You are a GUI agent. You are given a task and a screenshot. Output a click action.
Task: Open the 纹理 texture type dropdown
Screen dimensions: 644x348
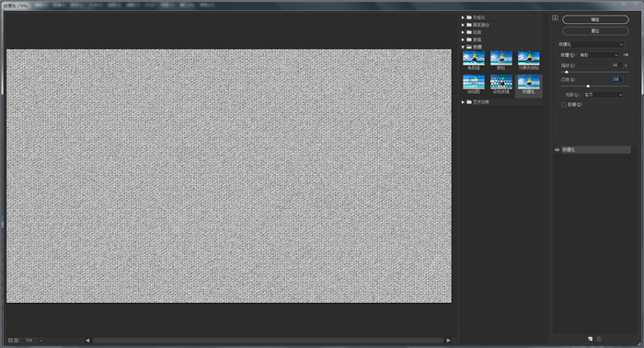(x=598, y=55)
